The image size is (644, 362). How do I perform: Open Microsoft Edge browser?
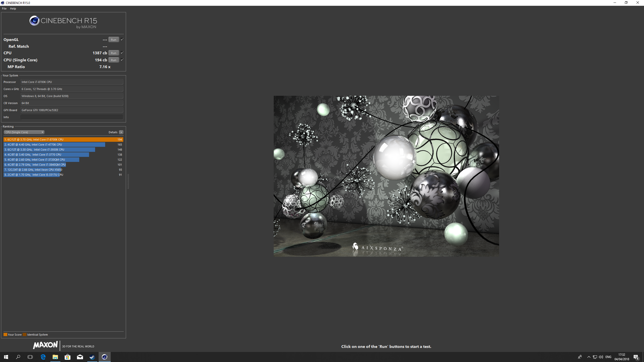(x=43, y=357)
